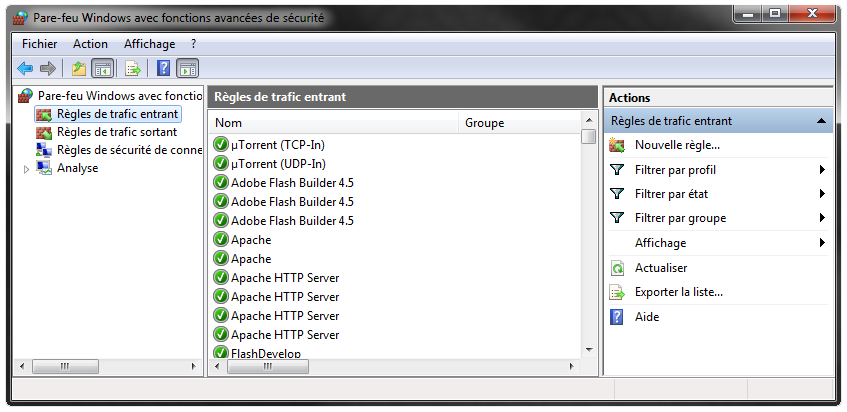Screen dimensions: 847x412
Task: Toggle the console tree pane toolbar icon
Action: coord(103,69)
